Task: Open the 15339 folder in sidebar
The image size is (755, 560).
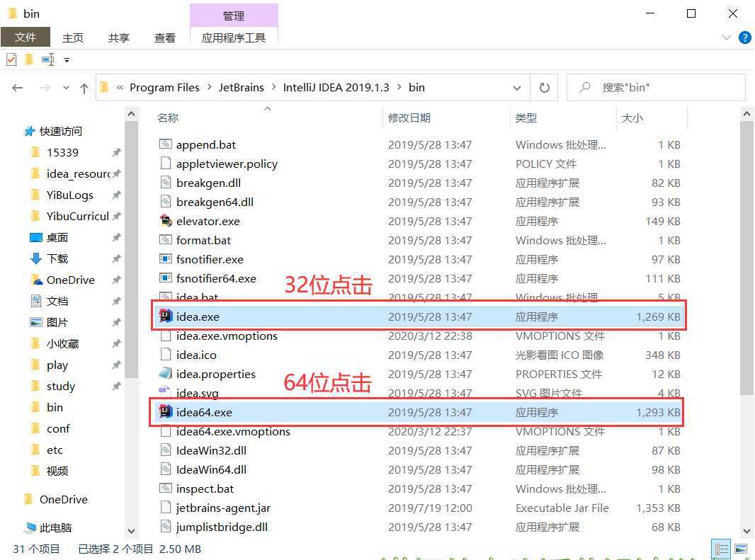Action: pyautogui.click(x=62, y=152)
